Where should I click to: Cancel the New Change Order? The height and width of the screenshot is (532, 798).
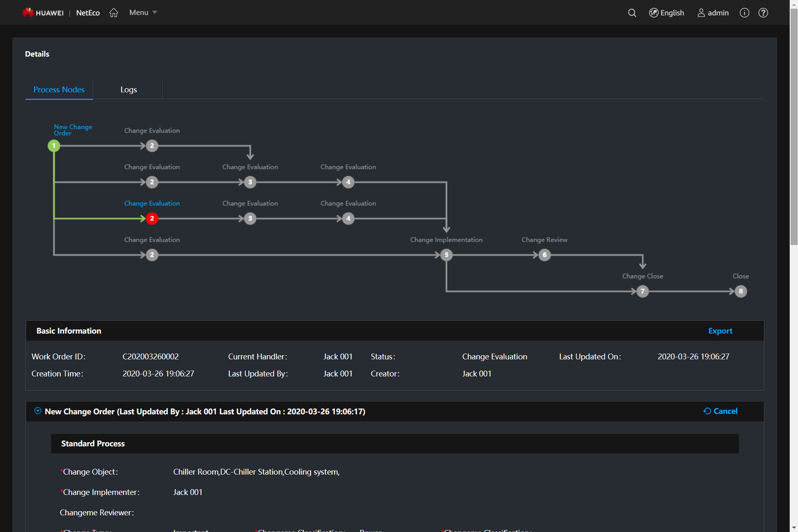pyautogui.click(x=725, y=411)
